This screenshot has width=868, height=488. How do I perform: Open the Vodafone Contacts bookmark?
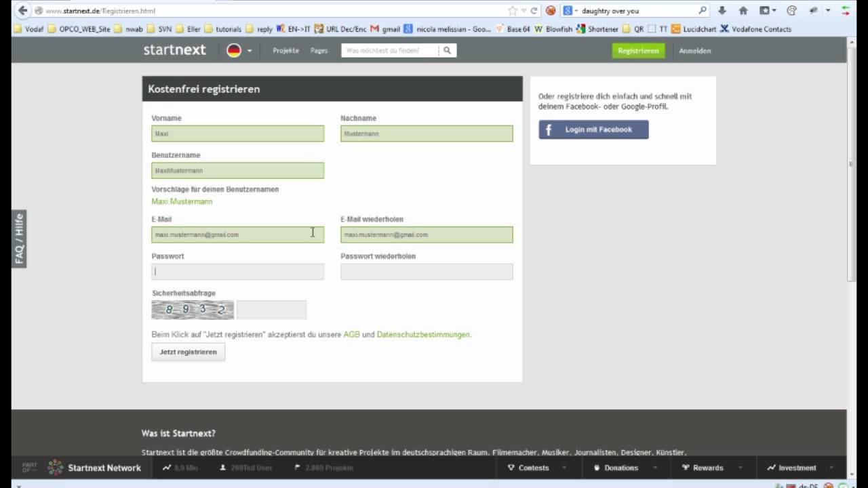point(755,29)
